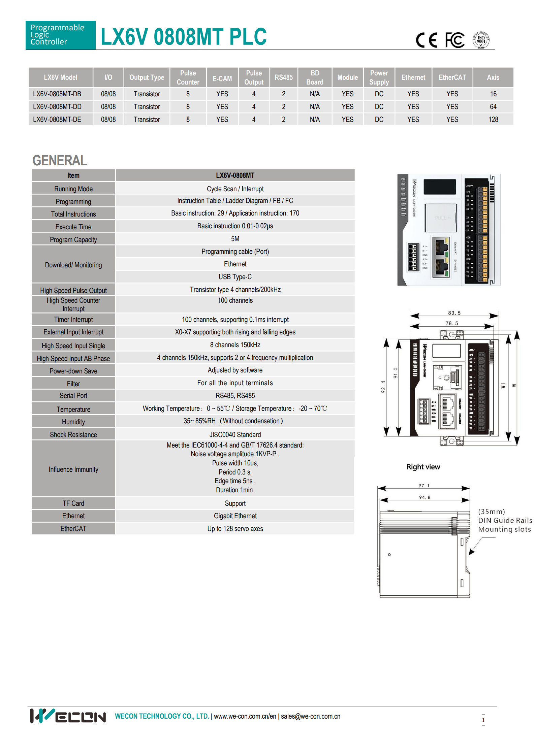The height and width of the screenshot is (756, 535).
Task: Click the WECON logo in the footer
Action: [68, 716]
